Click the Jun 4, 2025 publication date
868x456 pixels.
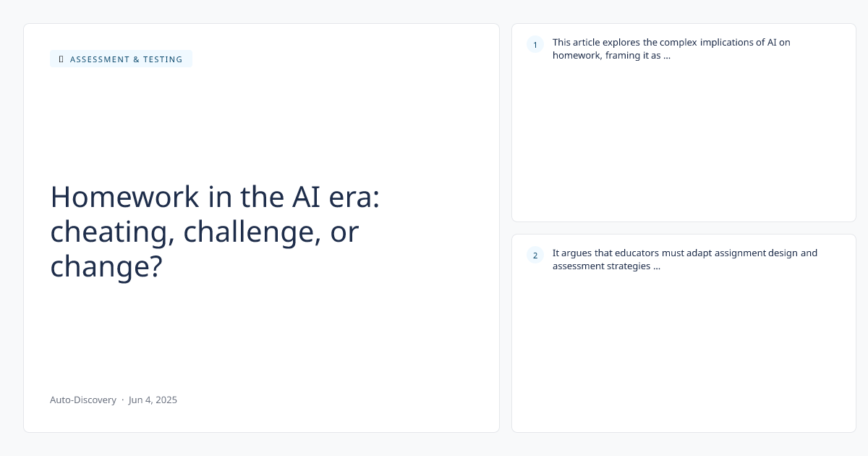[153, 400]
